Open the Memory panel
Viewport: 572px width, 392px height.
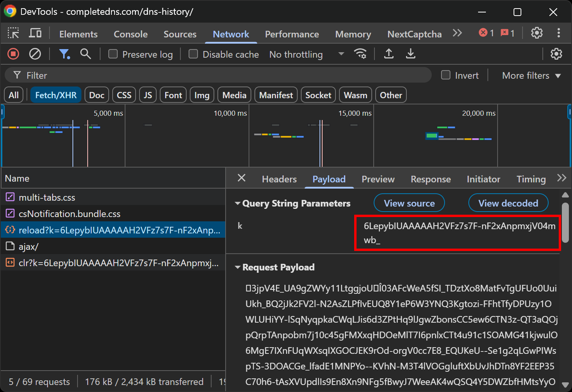[353, 34]
